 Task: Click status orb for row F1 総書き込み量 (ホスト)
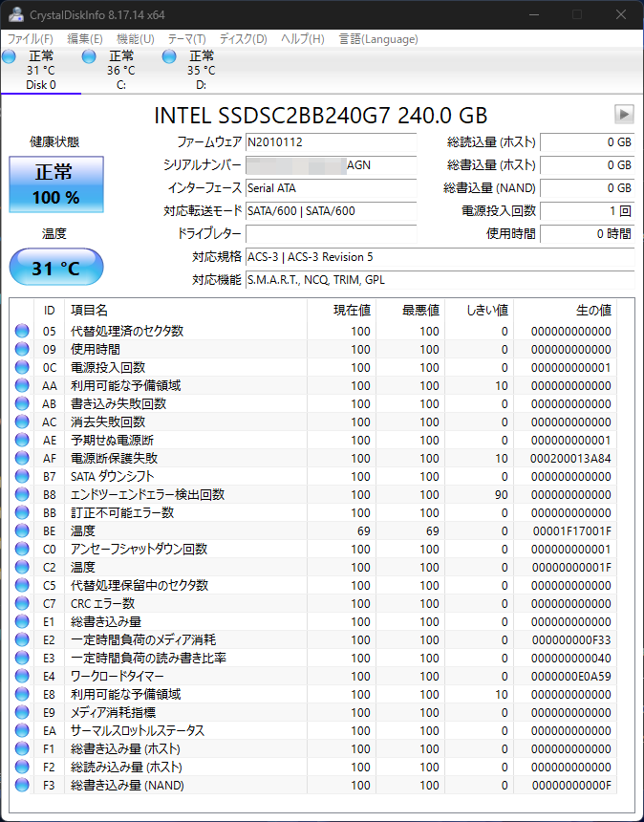[22, 748]
